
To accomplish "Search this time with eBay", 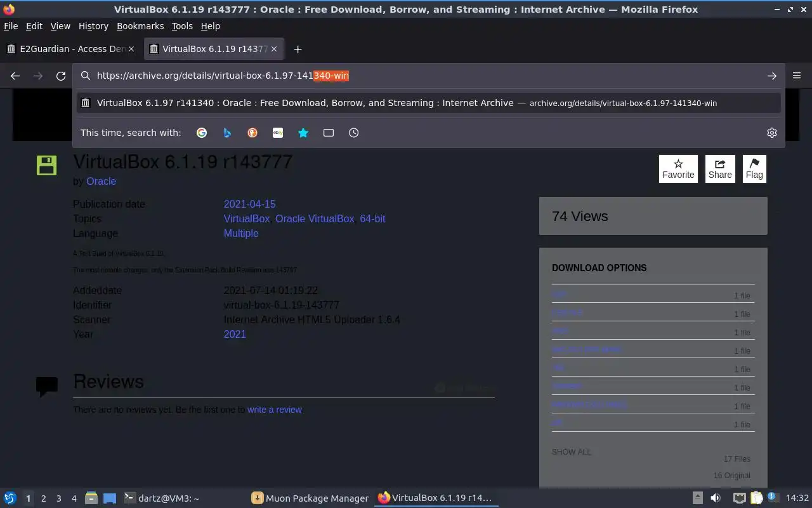I will pos(278,133).
